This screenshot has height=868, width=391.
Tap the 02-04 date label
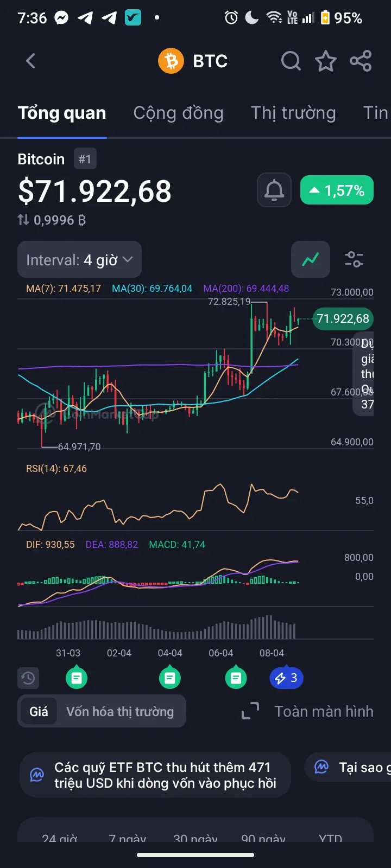coord(119,653)
